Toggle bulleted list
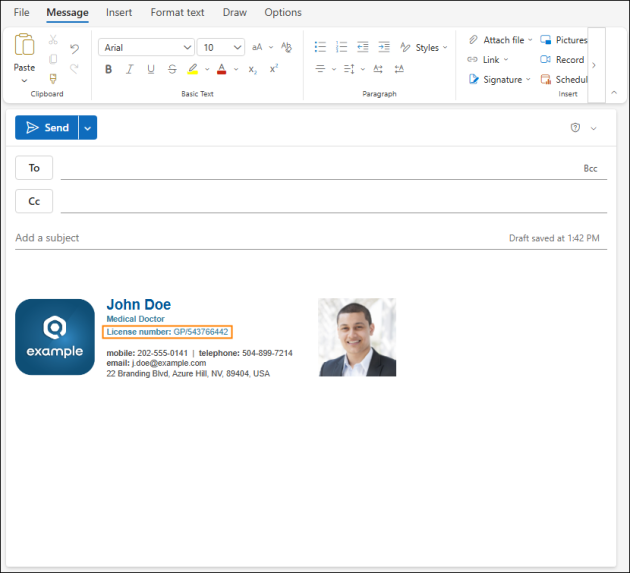The width and height of the screenshot is (630, 573). 320,47
